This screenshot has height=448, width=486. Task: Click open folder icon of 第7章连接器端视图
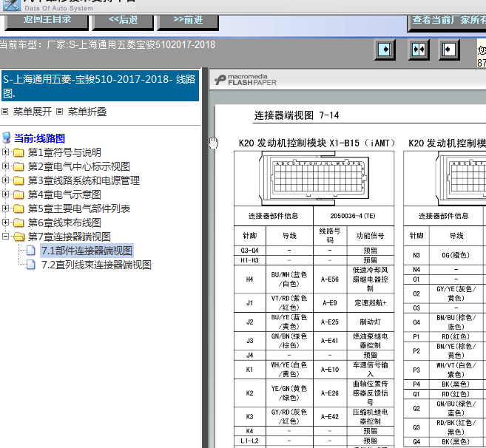coord(19,237)
